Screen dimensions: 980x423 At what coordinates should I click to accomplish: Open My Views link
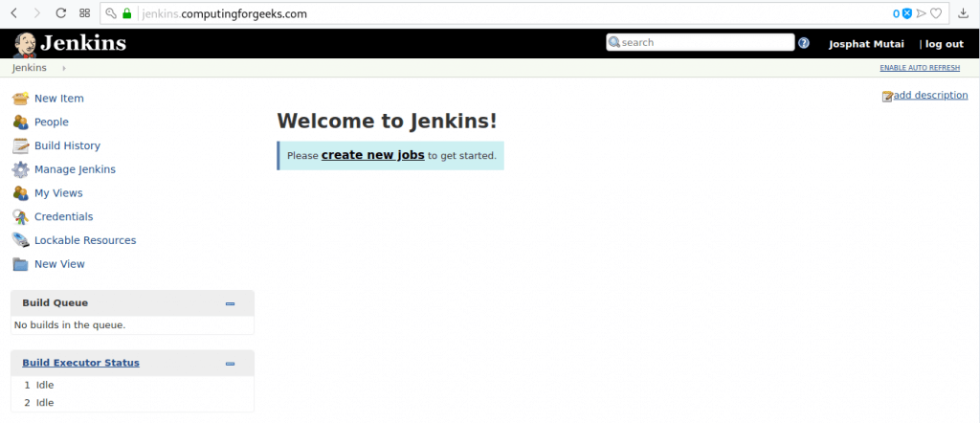58,193
